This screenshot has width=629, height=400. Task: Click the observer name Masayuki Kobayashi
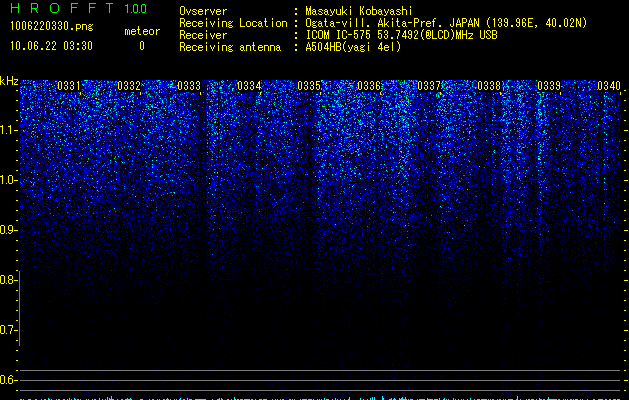pyautogui.click(x=359, y=11)
